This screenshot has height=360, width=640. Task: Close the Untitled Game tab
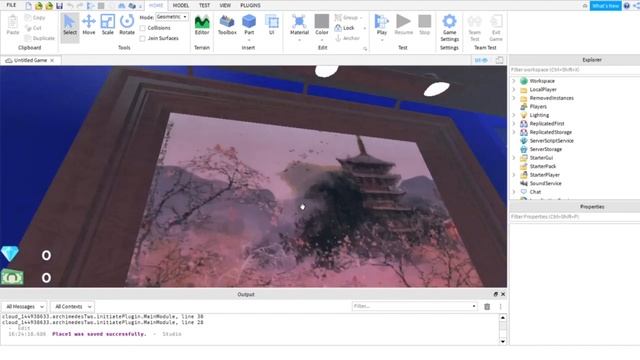tap(52, 60)
